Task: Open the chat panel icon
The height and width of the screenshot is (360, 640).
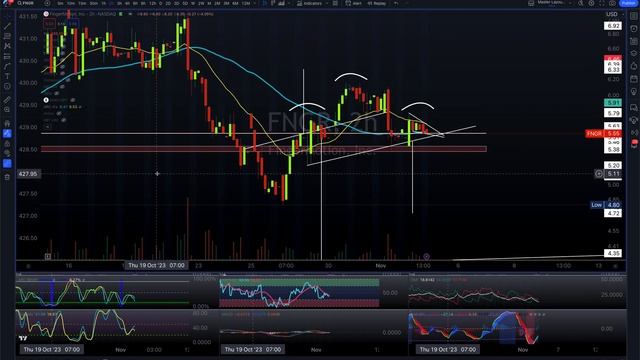Action: point(634,107)
